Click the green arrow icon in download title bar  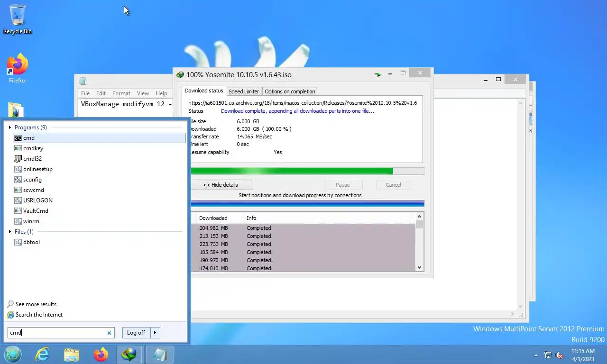(377, 74)
